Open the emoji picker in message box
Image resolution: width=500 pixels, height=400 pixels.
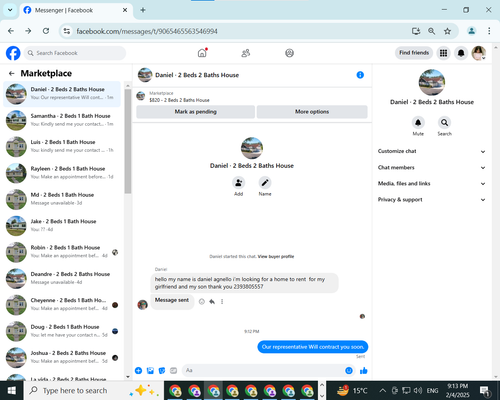pyautogui.click(x=349, y=371)
